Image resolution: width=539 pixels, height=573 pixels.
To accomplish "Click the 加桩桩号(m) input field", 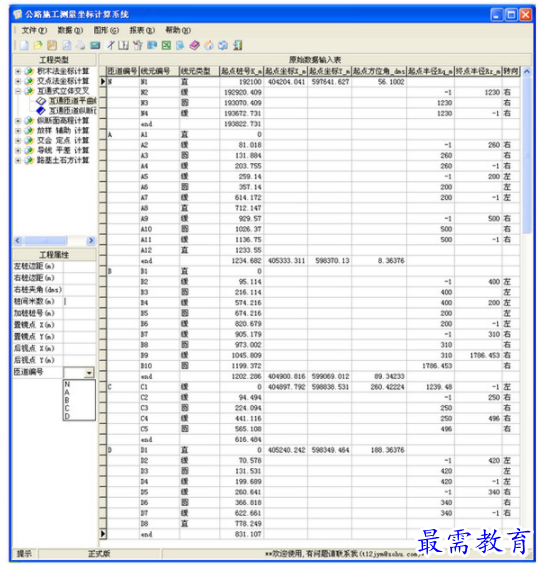I will pos(79,313).
